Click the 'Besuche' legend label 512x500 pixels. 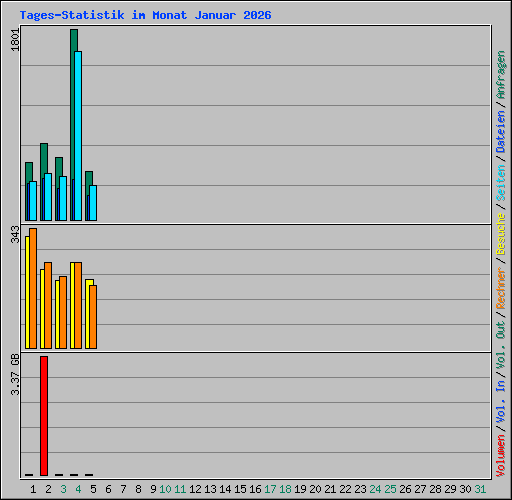[x=501, y=234]
